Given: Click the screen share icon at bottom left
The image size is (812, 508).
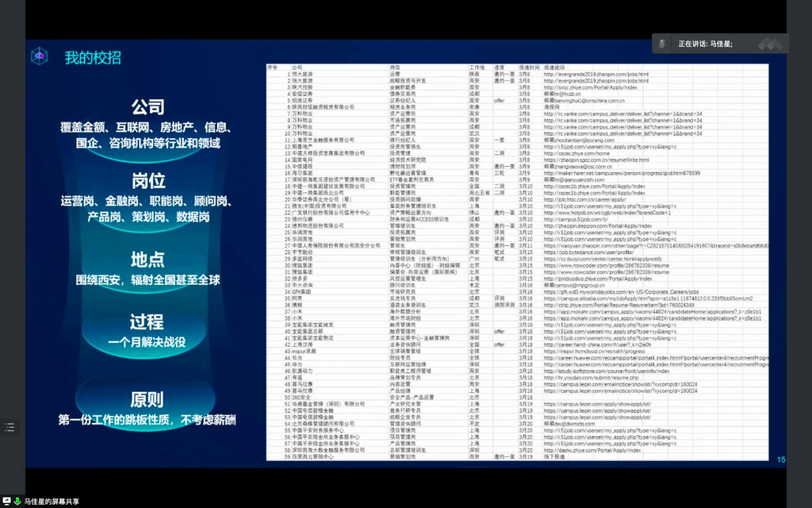Looking at the screenshot, I should point(7,501).
